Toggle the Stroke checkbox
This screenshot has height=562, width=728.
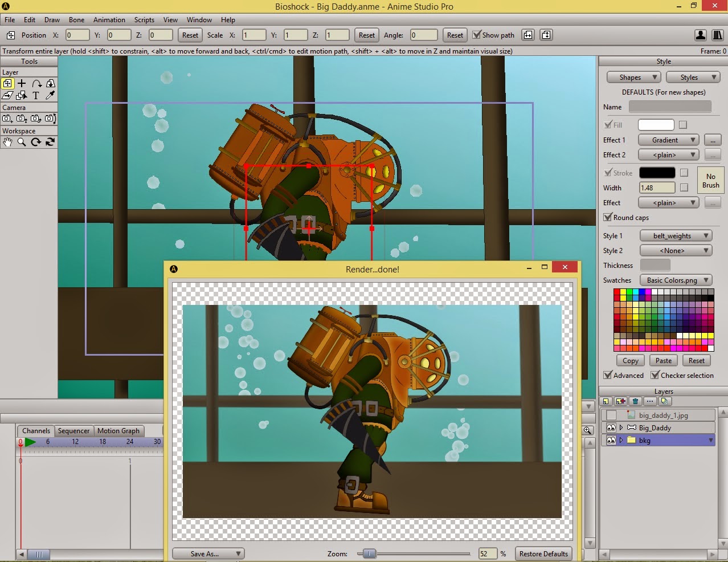point(607,173)
